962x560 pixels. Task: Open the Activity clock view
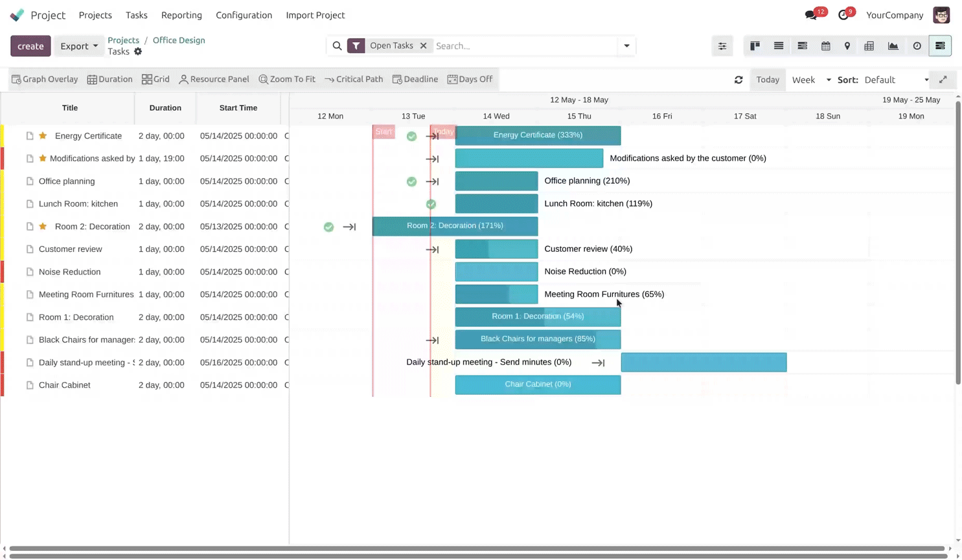[917, 46]
